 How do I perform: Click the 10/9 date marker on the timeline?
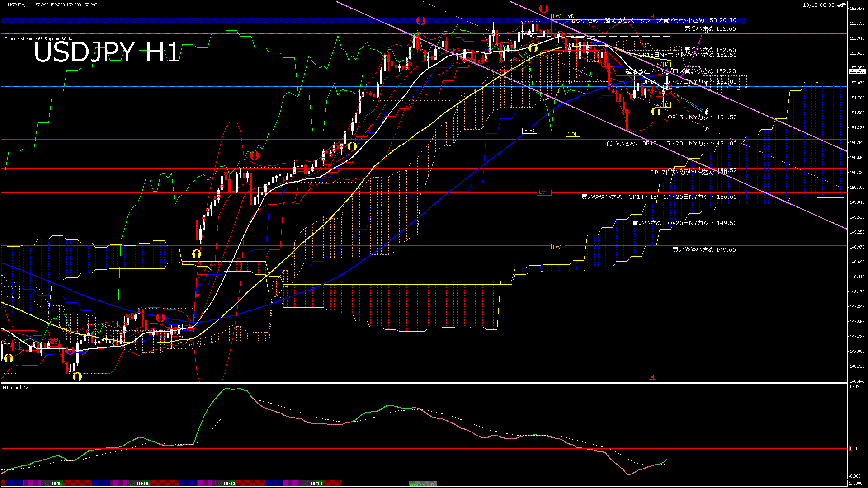point(56,483)
